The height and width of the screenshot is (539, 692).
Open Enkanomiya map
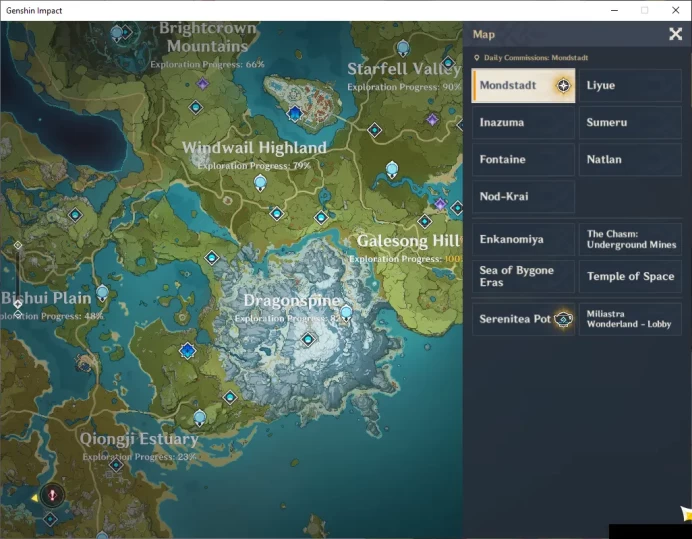[523, 239]
